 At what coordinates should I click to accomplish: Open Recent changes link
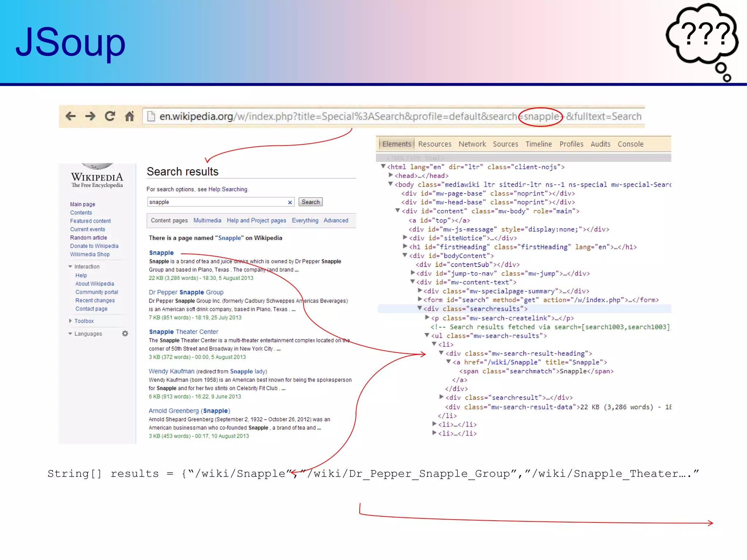click(x=95, y=300)
